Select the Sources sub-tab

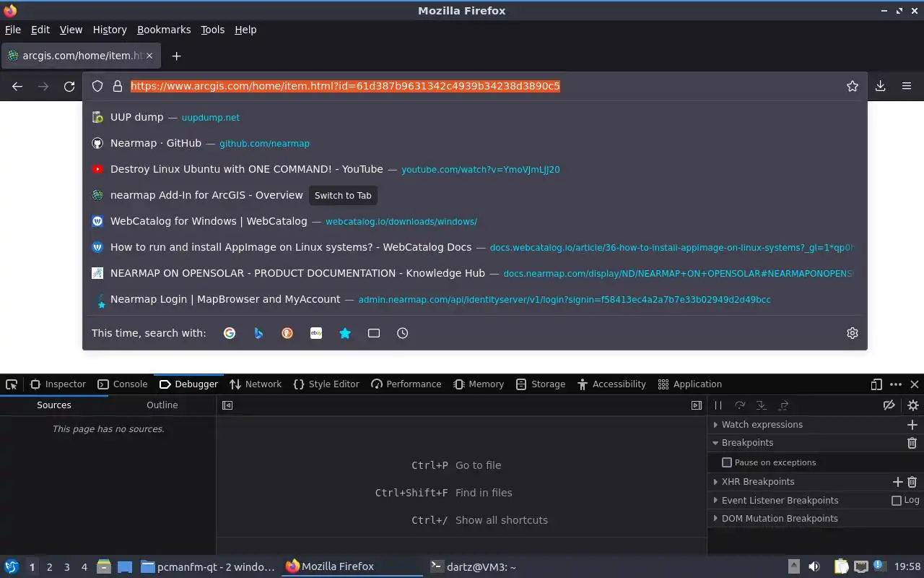pos(54,405)
